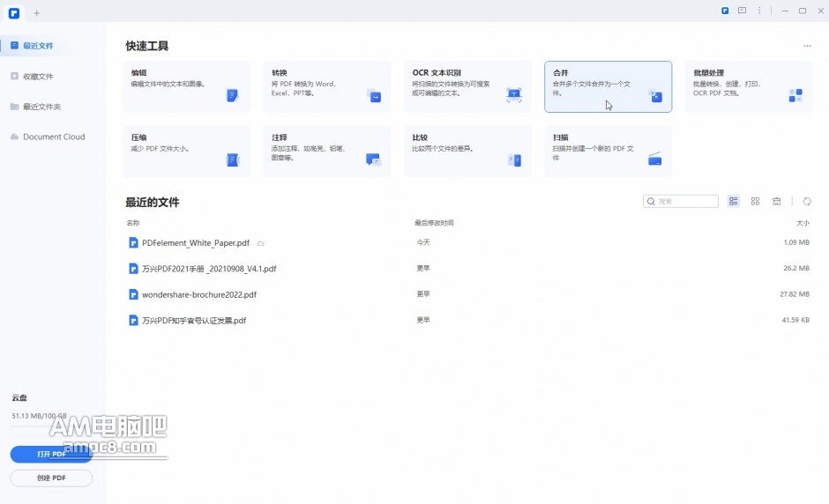The height and width of the screenshot is (504, 829).
Task: Click the merge icon in 合并 card
Action: (x=655, y=96)
